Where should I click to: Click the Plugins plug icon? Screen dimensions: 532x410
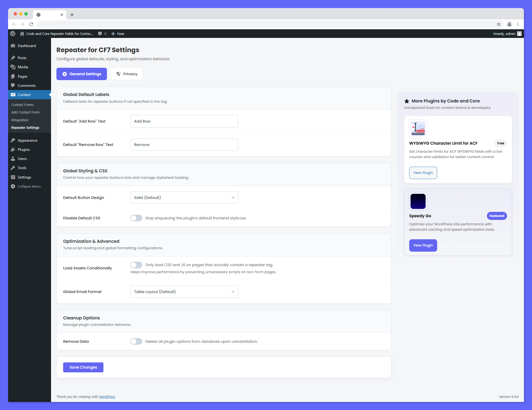(13, 149)
